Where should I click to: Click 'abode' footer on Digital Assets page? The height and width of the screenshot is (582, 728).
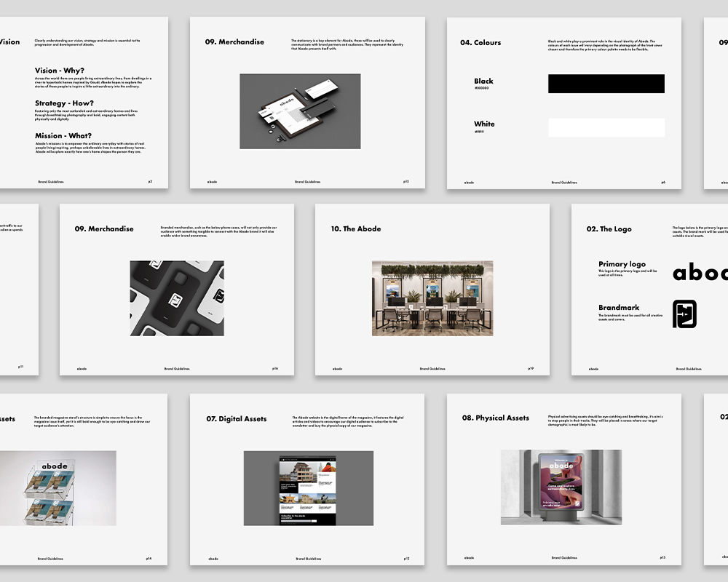[213, 559]
